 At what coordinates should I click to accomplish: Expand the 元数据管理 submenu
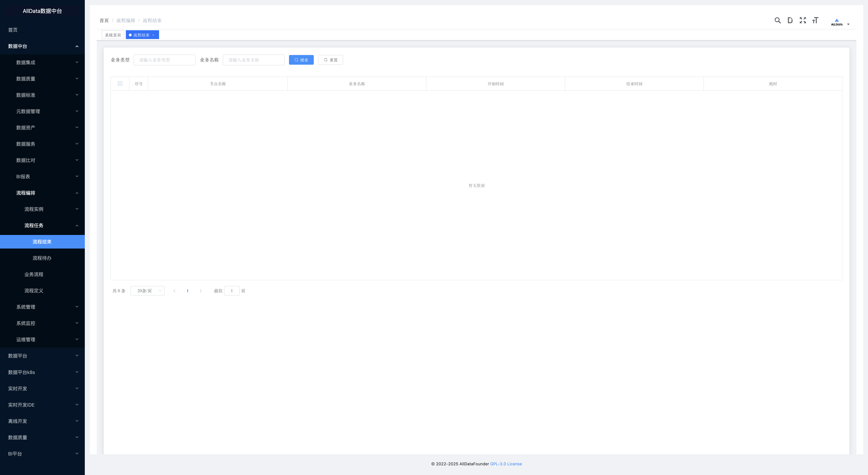42,111
